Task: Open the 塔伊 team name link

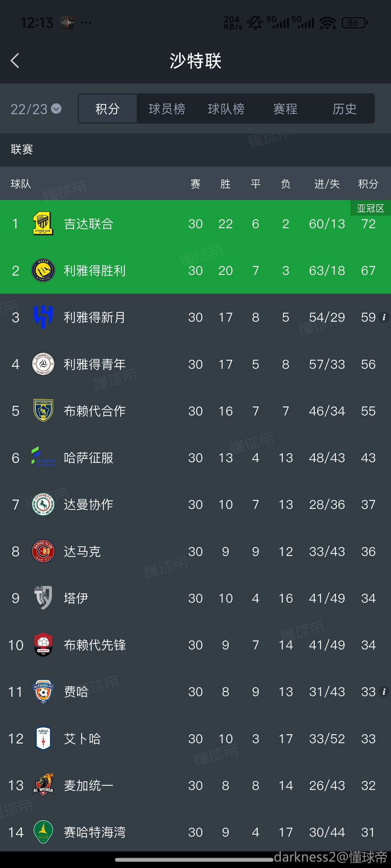Action: 76,599
